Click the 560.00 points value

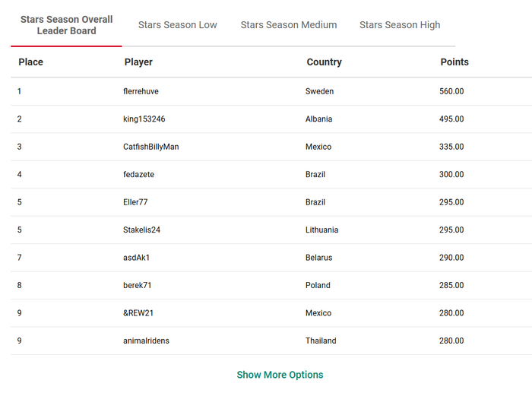coord(451,91)
